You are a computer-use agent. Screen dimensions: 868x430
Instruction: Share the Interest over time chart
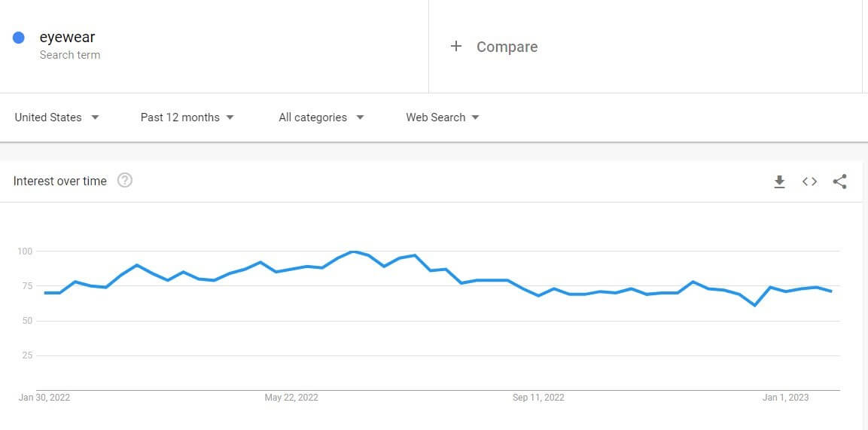(x=839, y=181)
